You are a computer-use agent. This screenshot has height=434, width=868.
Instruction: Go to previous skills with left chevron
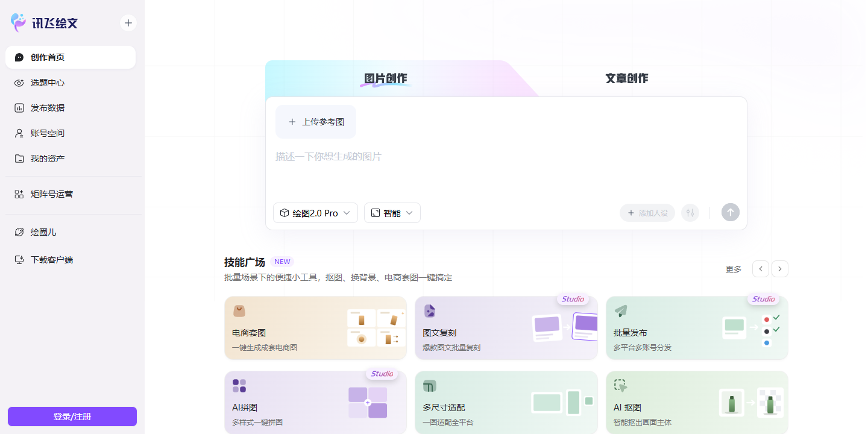761,269
